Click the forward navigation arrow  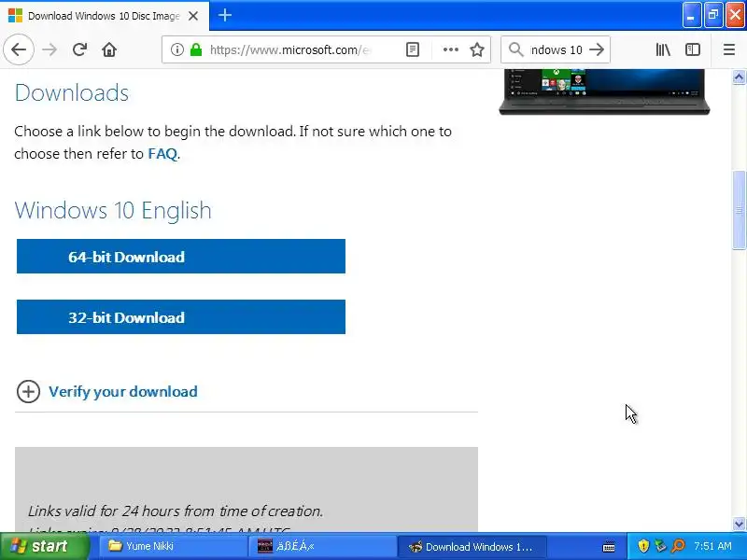[x=49, y=49]
